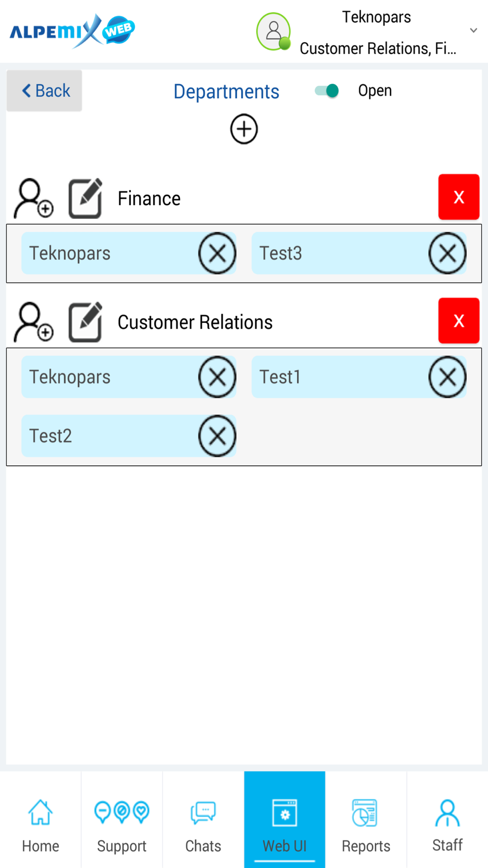Viewport: 488px width, 868px height.
Task: Toggle the Departments Open switch
Action: (327, 91)
